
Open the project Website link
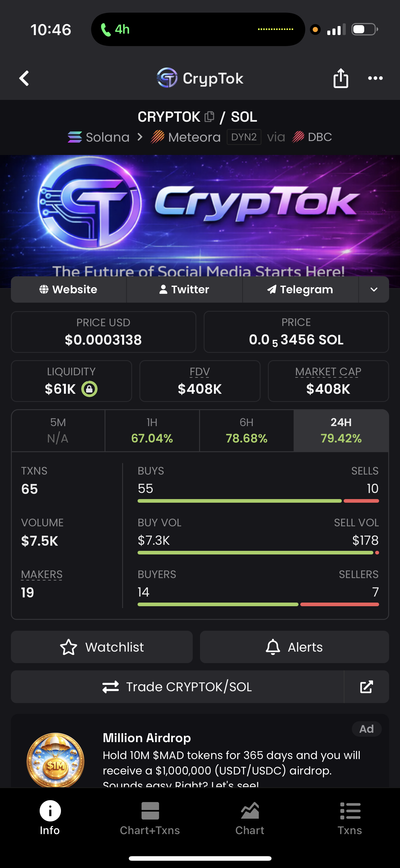(x=69, y=289)
